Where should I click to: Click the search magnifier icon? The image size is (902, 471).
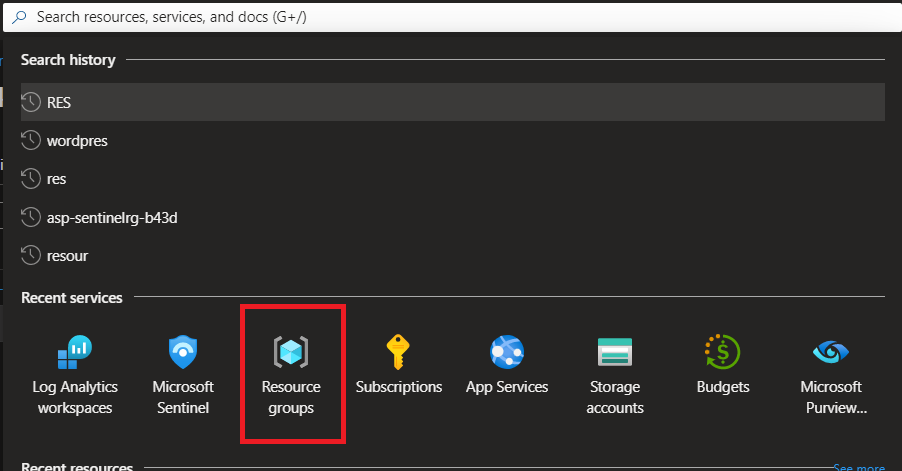[x=20, y=17]
